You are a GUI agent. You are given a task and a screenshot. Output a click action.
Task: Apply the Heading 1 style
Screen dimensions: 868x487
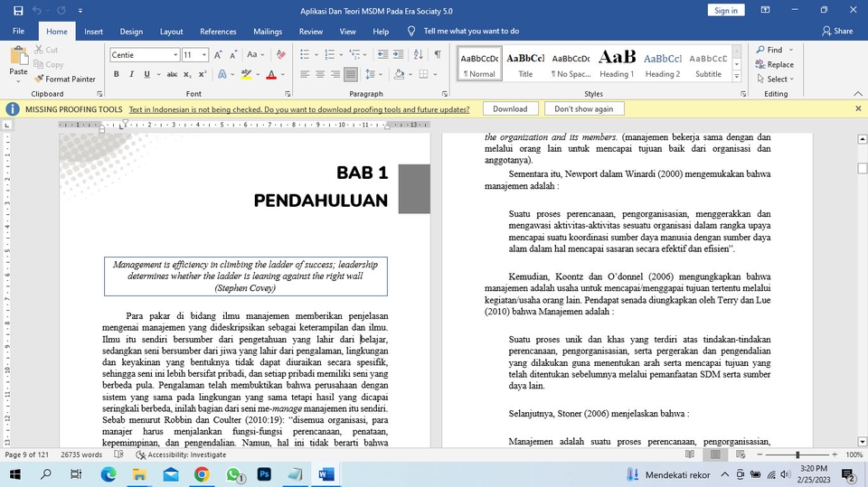tap(617, 63)
